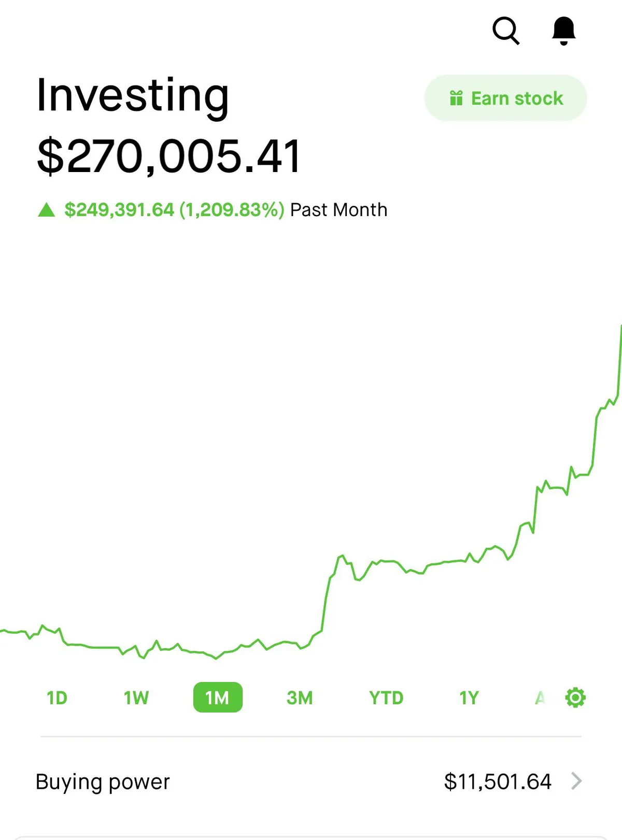Tap the Investing page heading

pyautogui.click(x=133, y=95)
